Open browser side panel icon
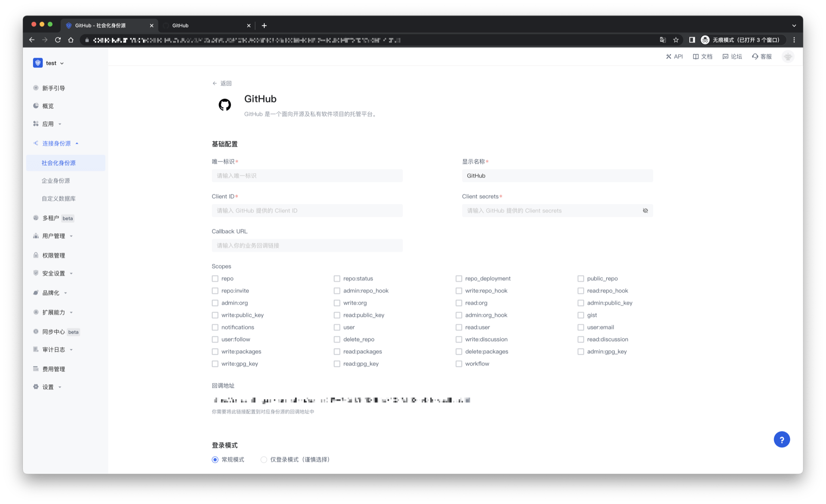Image resolution: width=826 pixels, height=504 pixels. (692, 40)
